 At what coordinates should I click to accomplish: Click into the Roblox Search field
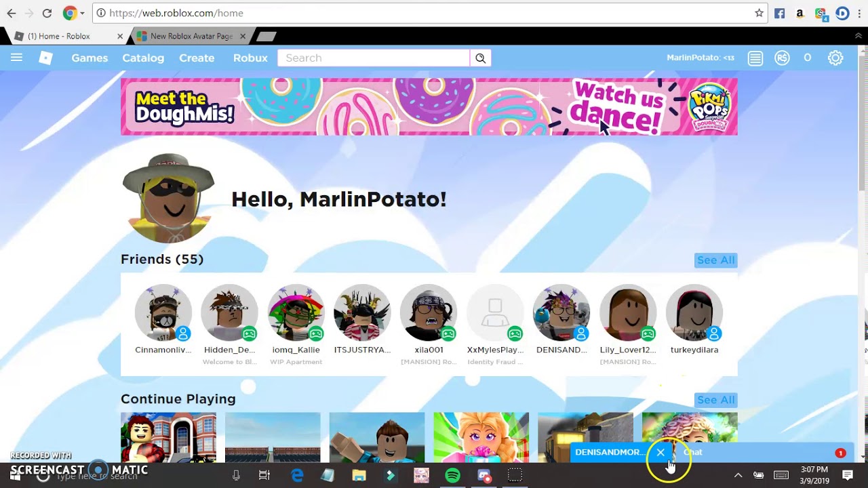point(373,58)
